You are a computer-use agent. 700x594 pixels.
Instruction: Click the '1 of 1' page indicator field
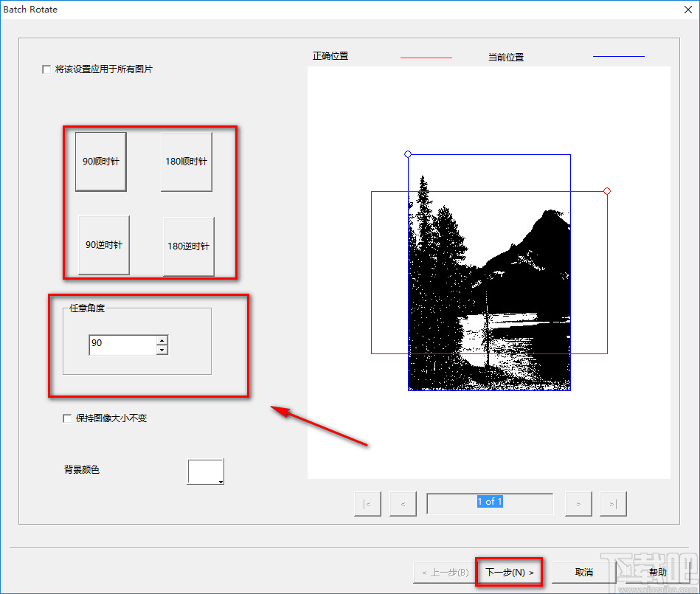tap(490, 504)
